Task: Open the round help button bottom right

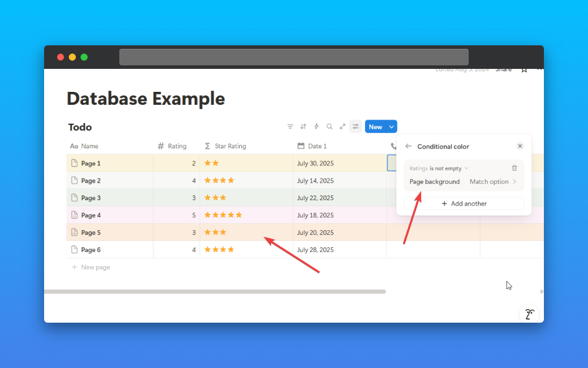Action: pyautogui.click(x=529, y=314)
